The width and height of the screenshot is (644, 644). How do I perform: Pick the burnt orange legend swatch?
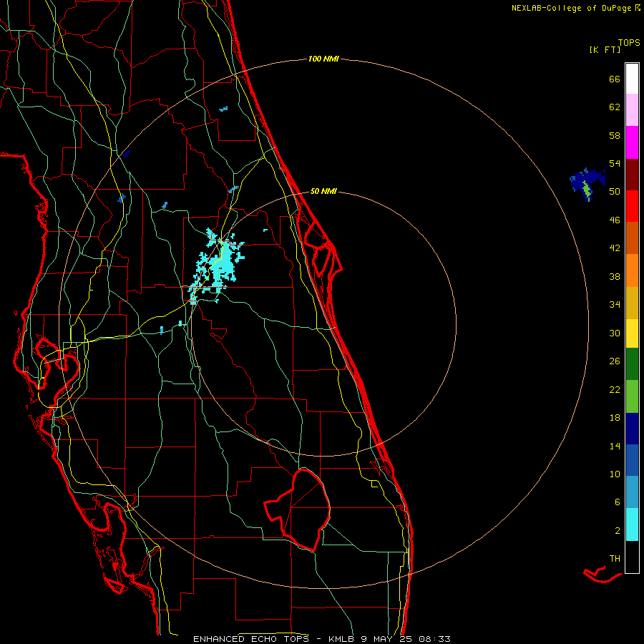tap(632, 238)
